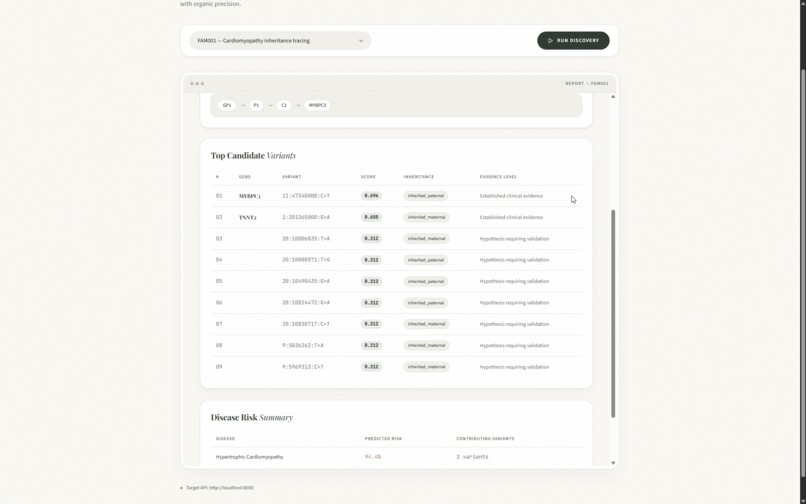Click Hypothesis requiring validation in row 04
Image resolution: width=806 pixels, height=504 pixels.
point(514,260)
